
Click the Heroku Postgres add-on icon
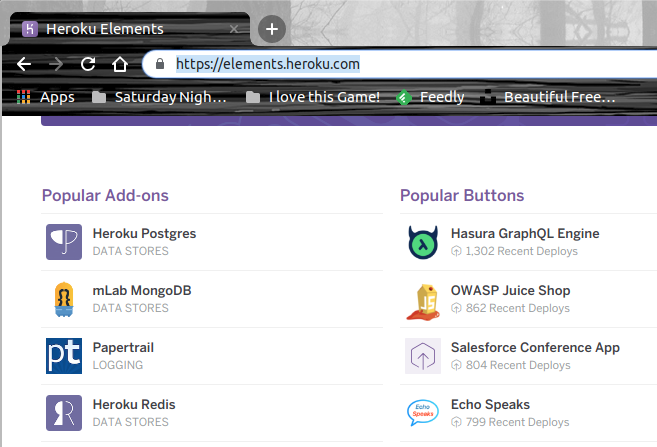pos(64,242)
